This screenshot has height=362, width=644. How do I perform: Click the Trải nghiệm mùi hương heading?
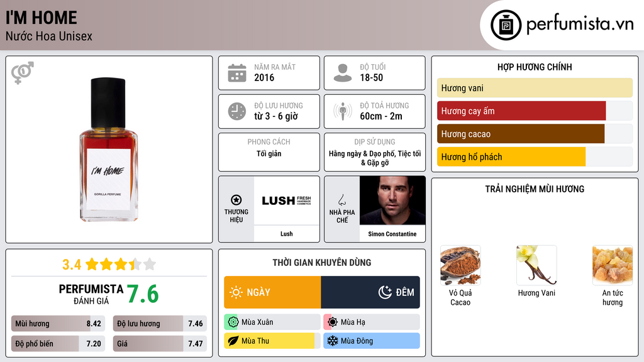535,189
